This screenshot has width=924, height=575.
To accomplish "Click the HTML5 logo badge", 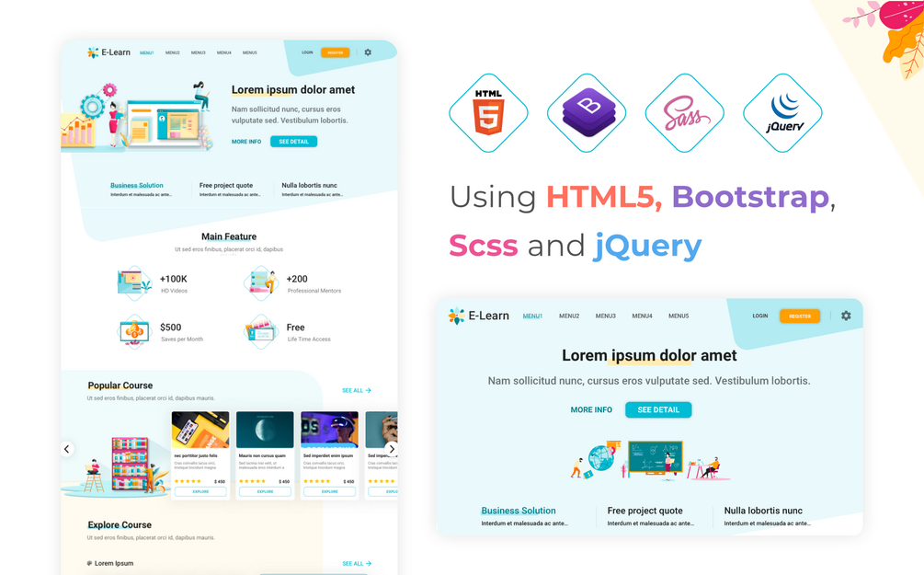I will click(x=488, y=112).
